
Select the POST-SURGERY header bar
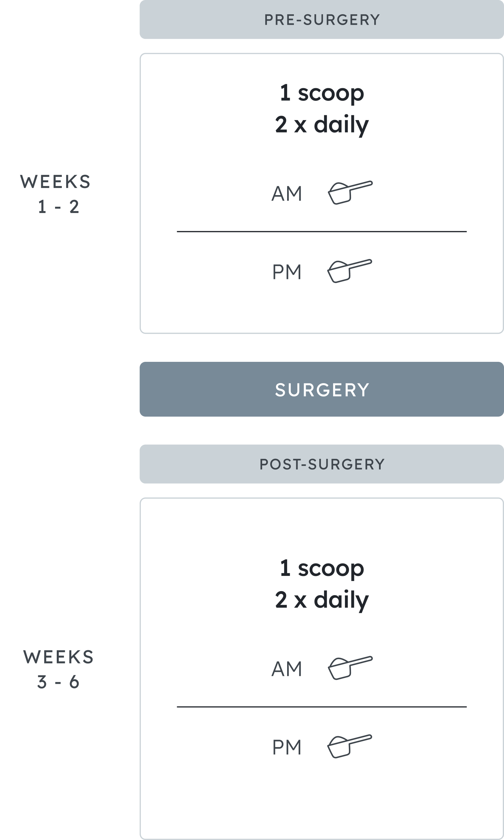point(322,464)
